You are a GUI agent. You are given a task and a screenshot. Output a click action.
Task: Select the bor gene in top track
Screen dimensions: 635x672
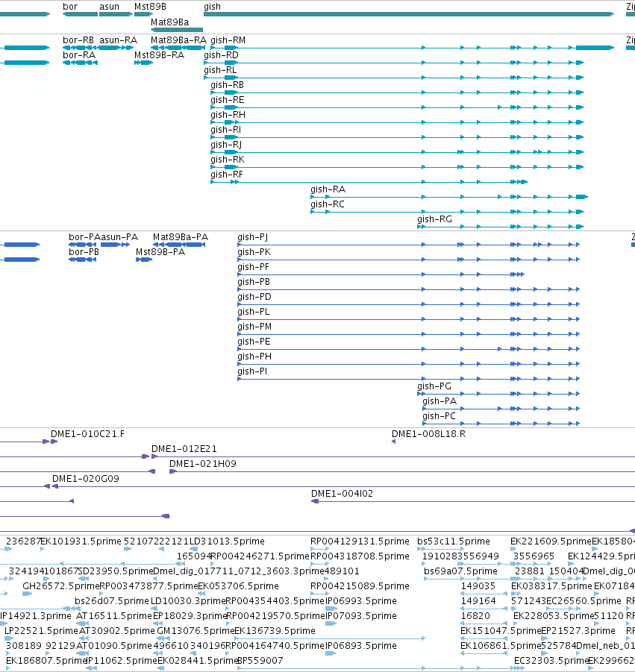coord(80,14)
